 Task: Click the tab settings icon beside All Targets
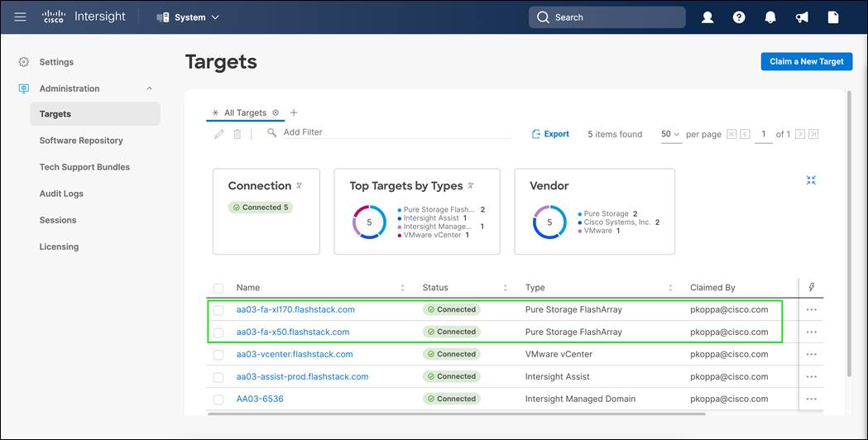coord(276,112)
